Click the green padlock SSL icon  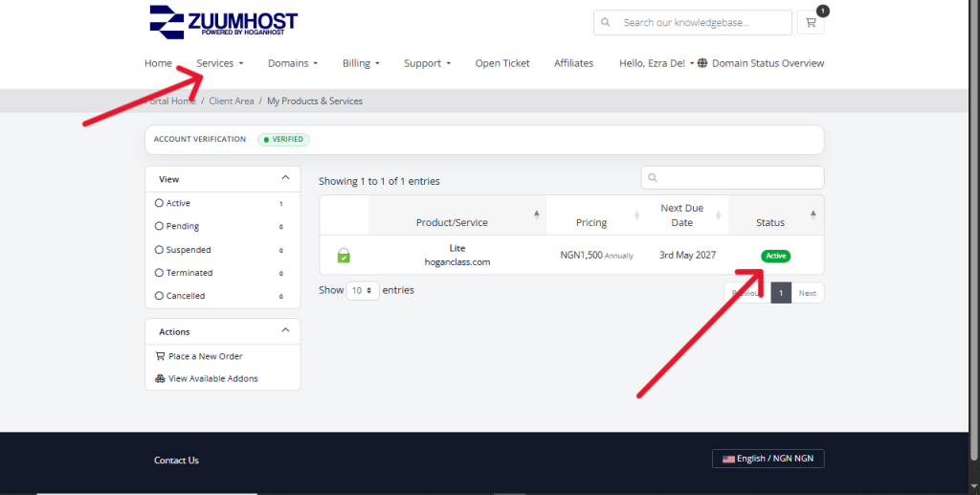click(x=344, y=255)
